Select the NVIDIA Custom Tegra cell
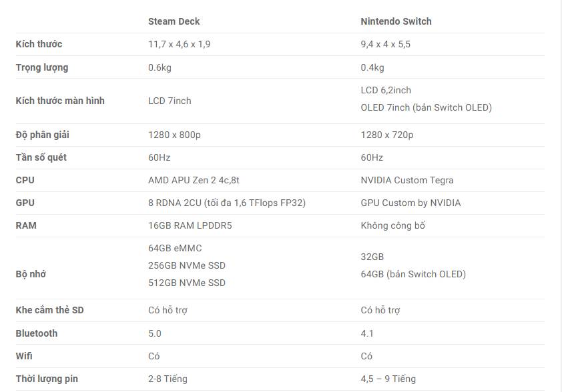The height and width of the screenshot is (392, 562). coord(406,180)
